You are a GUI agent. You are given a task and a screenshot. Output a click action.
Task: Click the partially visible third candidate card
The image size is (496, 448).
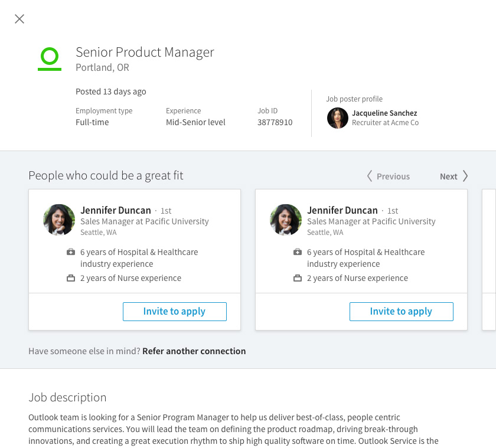489,260
